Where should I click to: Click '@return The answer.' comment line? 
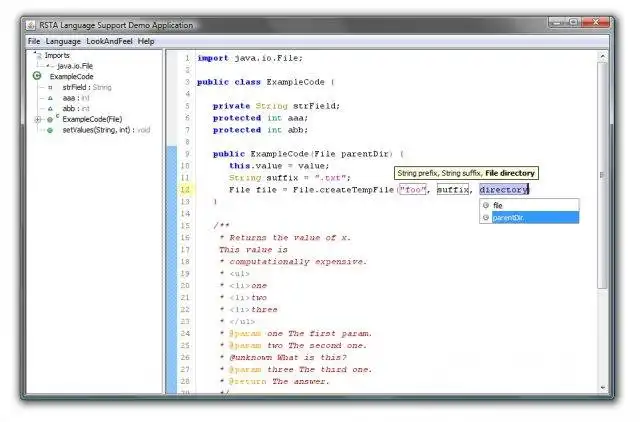tap(279, 382)
